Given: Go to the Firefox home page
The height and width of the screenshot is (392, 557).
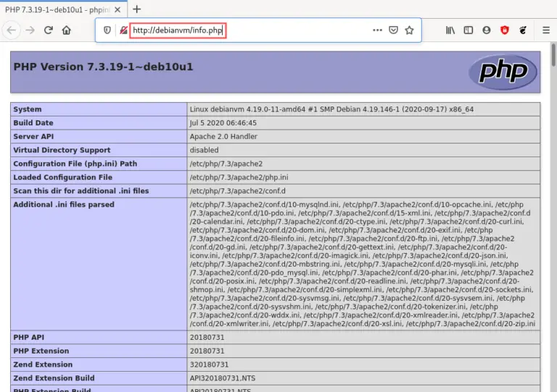Looking at the screenshot, I should tap(67, 30).
